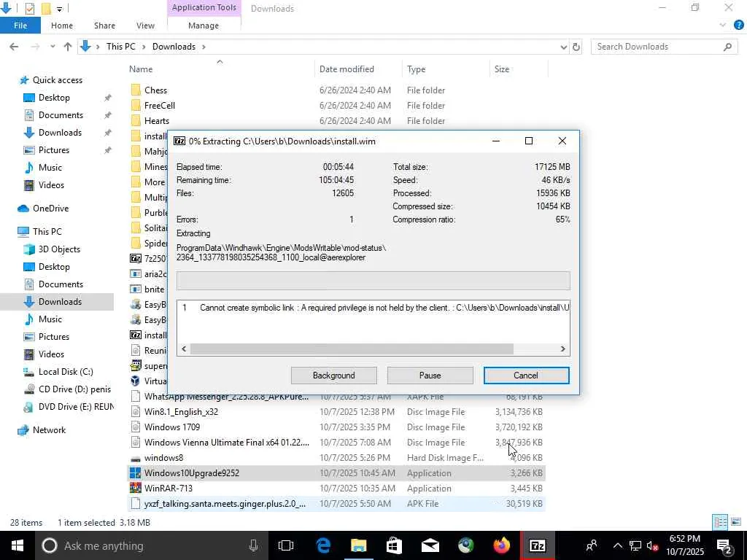Switch to the View ribbon tab

click(145, 26)
